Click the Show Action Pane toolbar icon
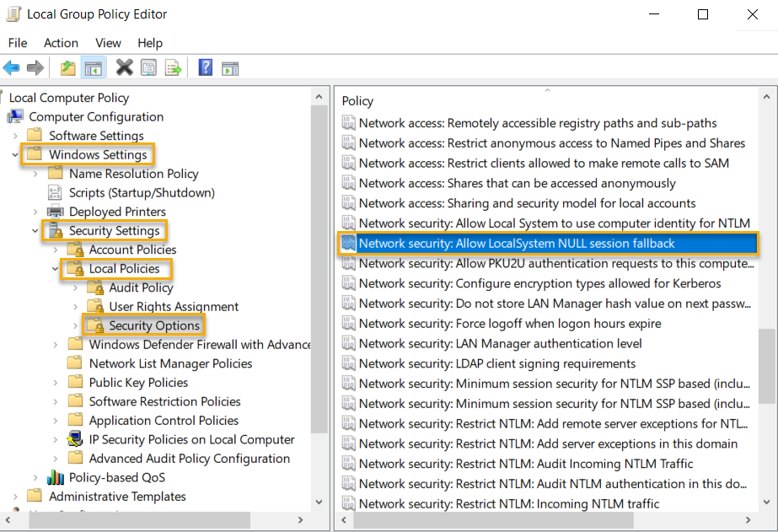778x532 pixels. (x=229, y=67)
